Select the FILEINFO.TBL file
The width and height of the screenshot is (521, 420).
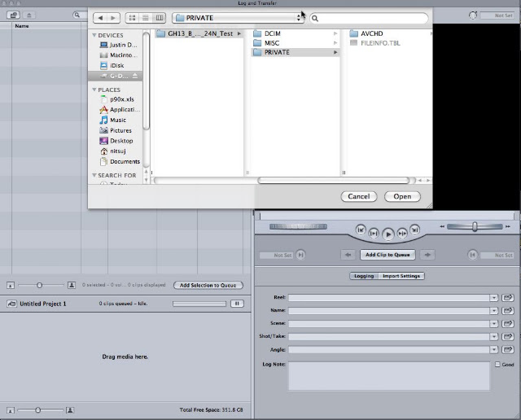(375, 43)
